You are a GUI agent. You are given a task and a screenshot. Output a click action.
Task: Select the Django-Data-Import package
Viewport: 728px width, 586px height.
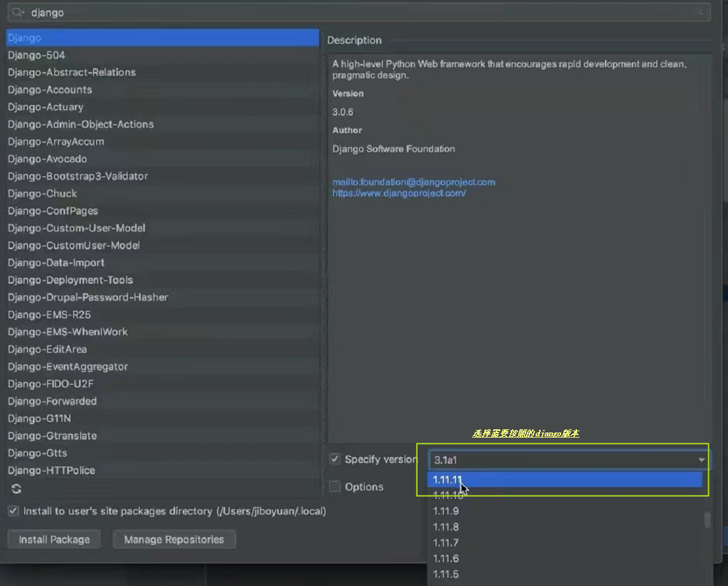pyautogui.click(x=162, y=262)
